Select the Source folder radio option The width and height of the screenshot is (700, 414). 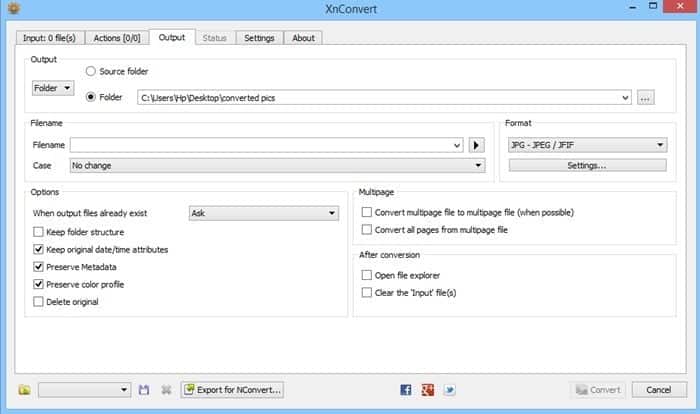91,71
